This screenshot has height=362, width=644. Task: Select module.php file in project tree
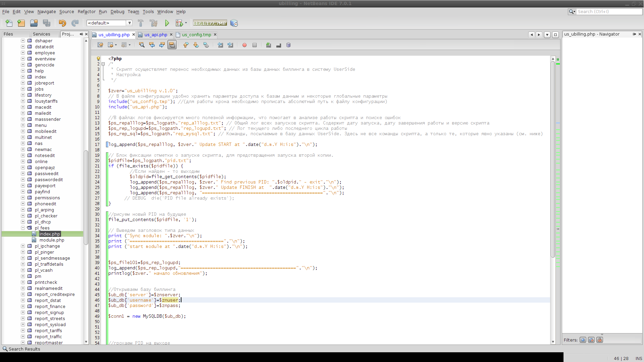(x=52, y=240)
